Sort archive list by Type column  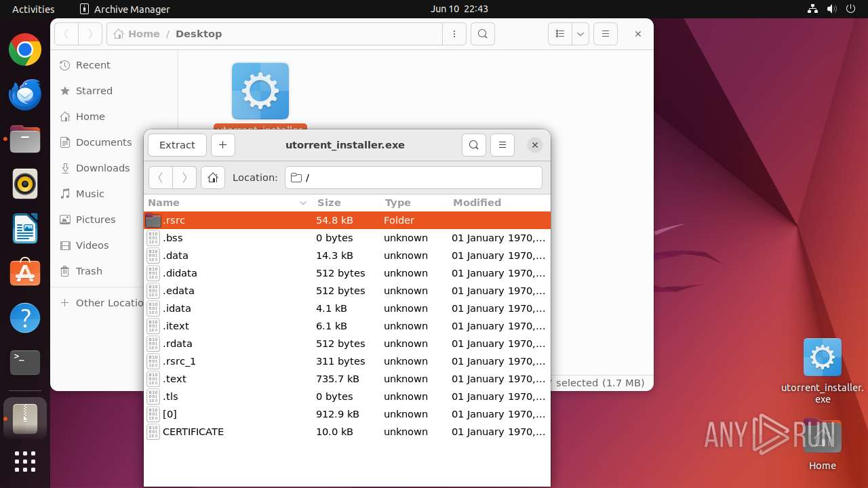pos(414,203)
